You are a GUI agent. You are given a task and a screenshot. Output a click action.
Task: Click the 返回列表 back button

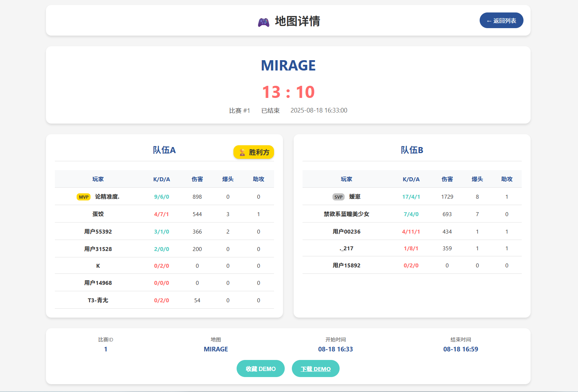coord(501,20)
